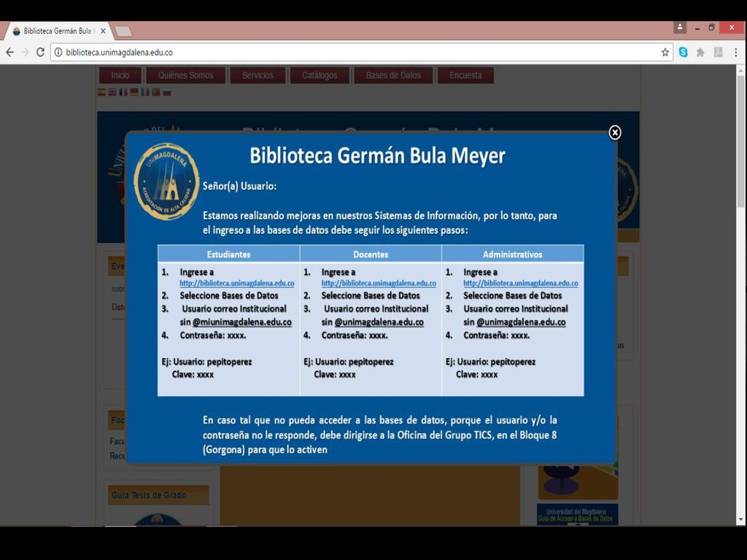
Task: Click the browser forward arrow
Action: point(26,52)
